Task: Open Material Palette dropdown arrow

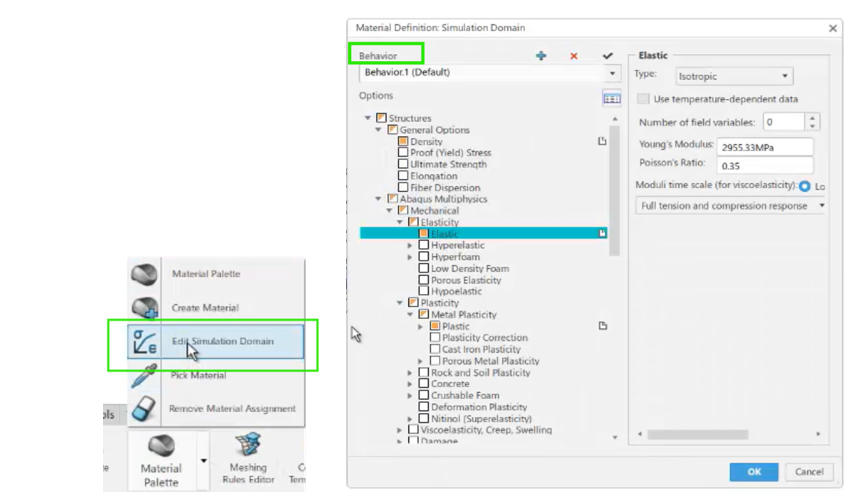Action: (203, 460)
